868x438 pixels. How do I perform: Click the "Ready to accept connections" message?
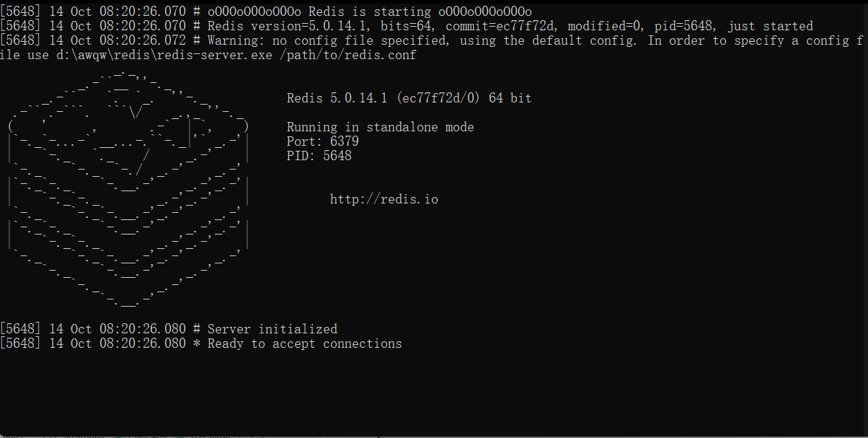tap(305, 343)
